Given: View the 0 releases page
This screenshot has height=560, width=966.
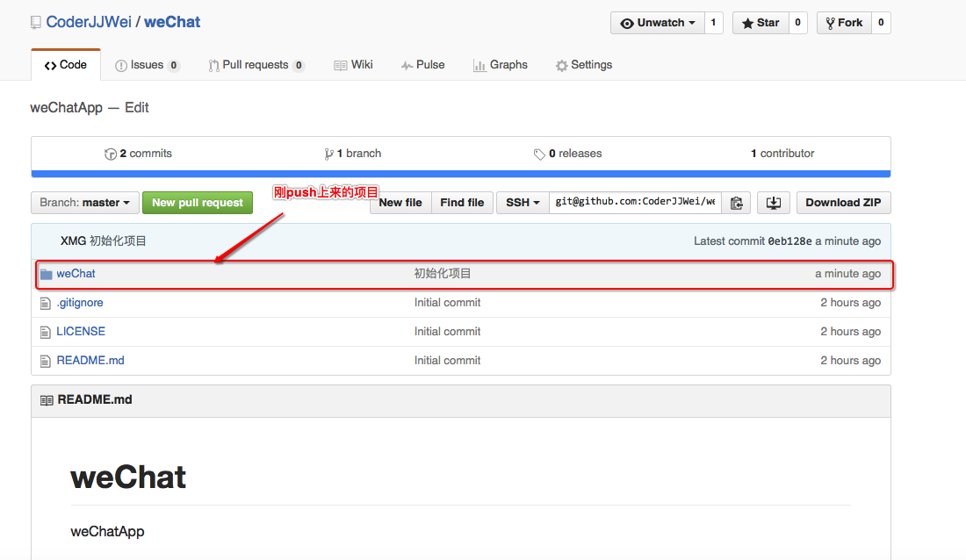Looking at the screenshot, I should click(x=567, y=154).
